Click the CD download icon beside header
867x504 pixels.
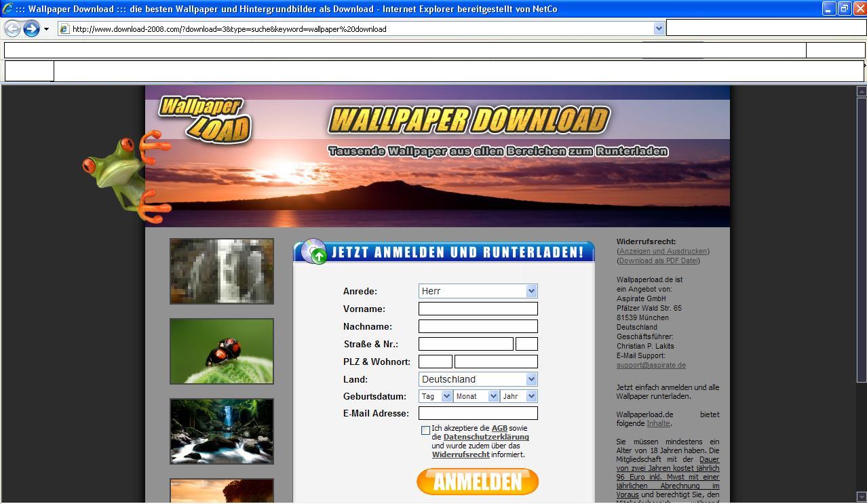click(x=313, y=252)
